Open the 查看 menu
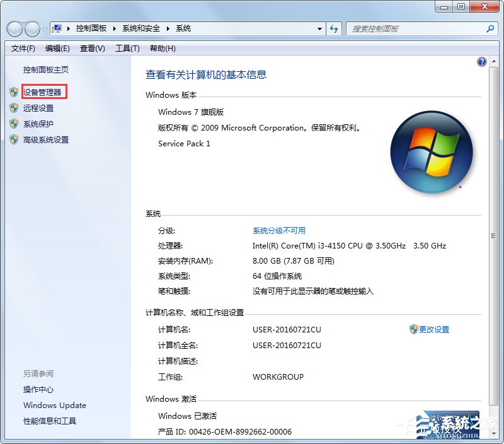The image size is (504, 444). point(92,48)
